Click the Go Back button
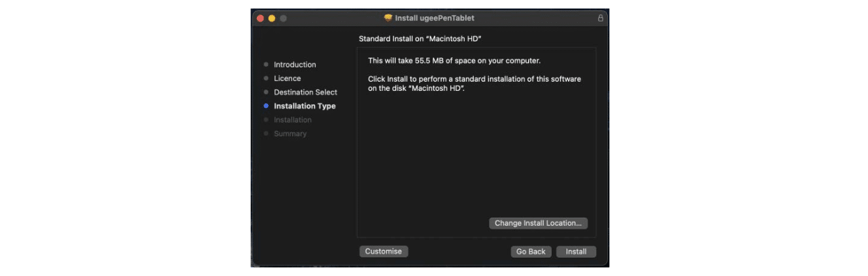 coord(531,251)
